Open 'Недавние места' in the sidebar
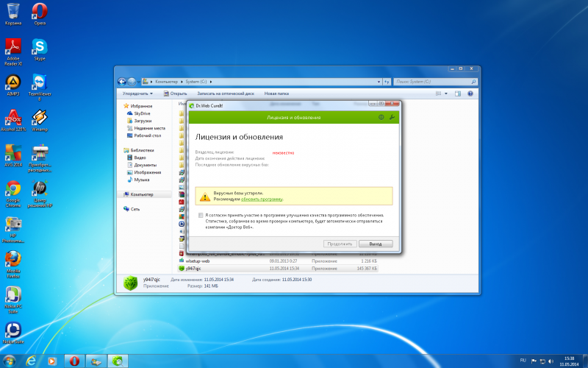Viewport: 588px width, 368px height. click(x=146, y=128)
